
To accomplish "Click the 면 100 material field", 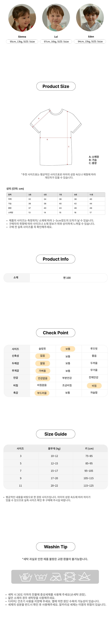I will pyautogui.click(x=67, y=278).
